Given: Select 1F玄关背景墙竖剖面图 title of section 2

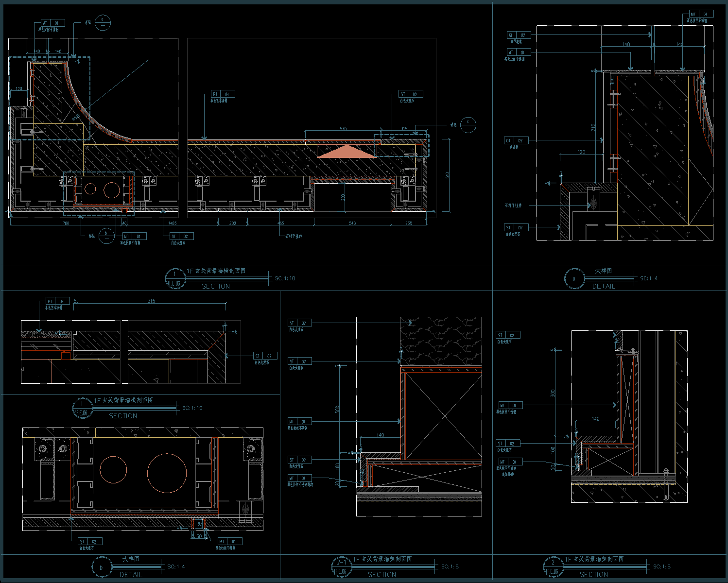Looking at the screenshot, I should point(594,559).
